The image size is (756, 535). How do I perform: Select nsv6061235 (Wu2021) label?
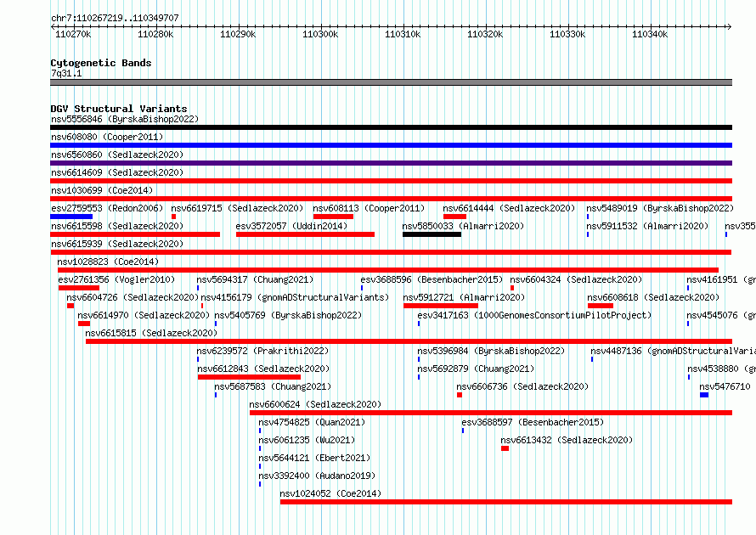tap(307, 440)
